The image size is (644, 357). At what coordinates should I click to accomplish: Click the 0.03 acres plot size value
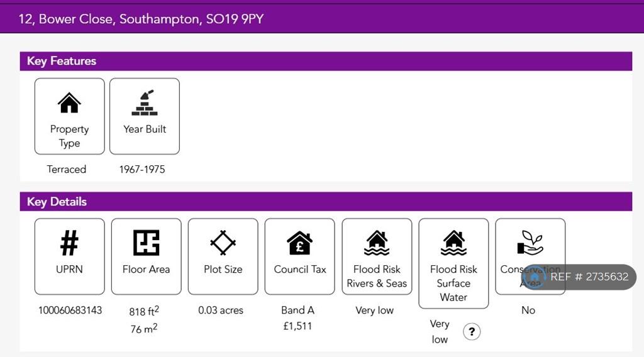point(221,310)
